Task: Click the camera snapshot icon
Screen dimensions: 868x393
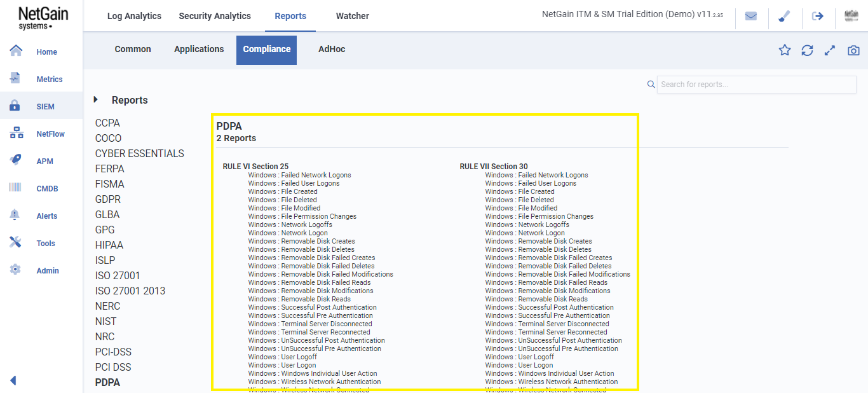Action: click(853, 50)
